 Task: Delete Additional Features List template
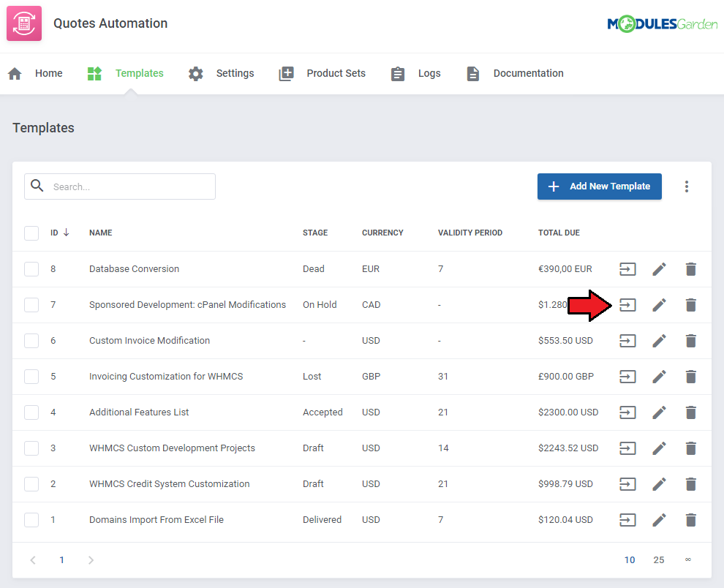tap(691, 412)
